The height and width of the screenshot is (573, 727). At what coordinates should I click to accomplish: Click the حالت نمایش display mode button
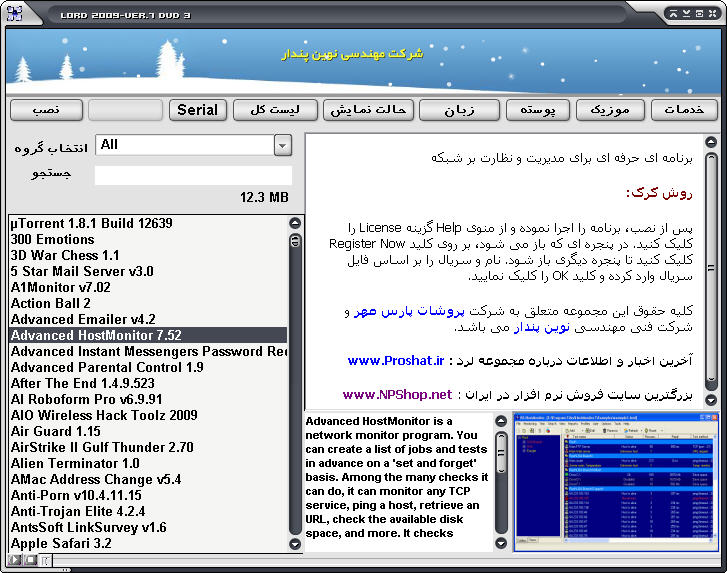(368, 110)
